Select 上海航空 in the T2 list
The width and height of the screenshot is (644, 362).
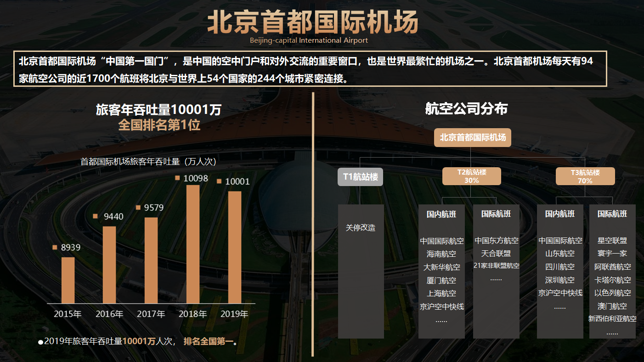point(441,293)
